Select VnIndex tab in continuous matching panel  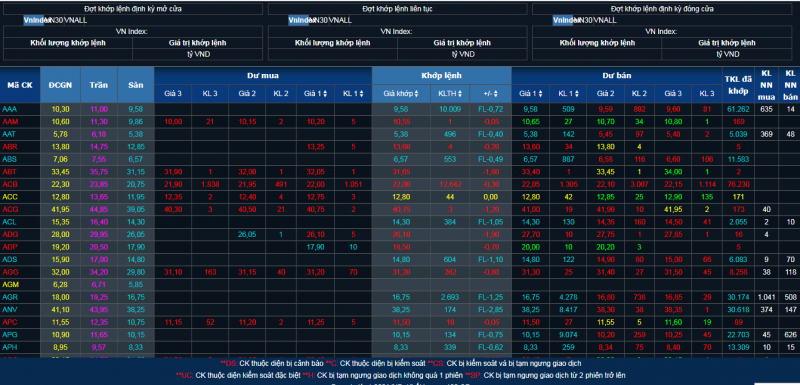298,20
